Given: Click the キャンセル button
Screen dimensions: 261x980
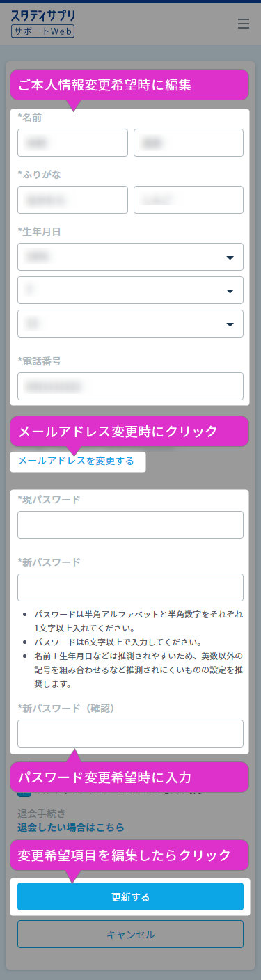Looking at the screenshot, I should [x=130, y=934].
